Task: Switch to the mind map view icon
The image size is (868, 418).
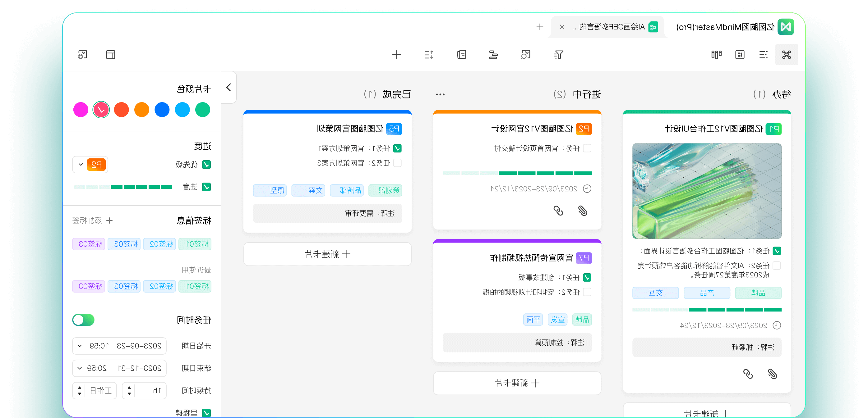Action: [x=787, y=55]
